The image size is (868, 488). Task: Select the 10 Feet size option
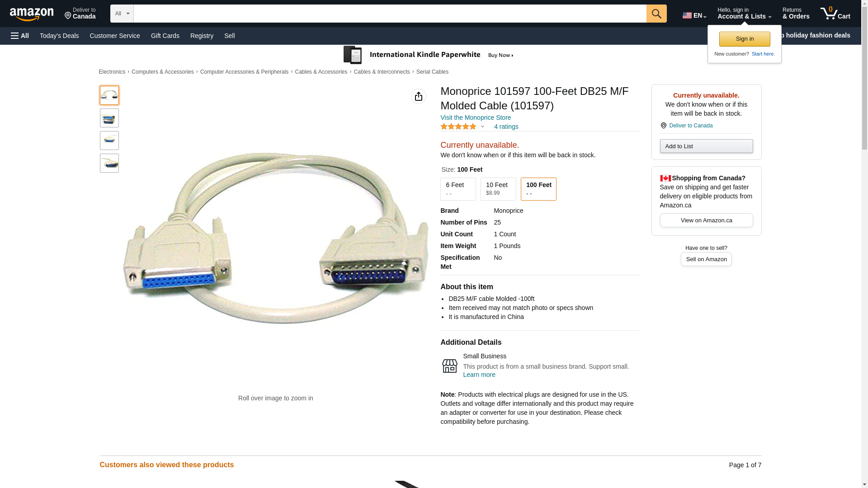(498, 189)
